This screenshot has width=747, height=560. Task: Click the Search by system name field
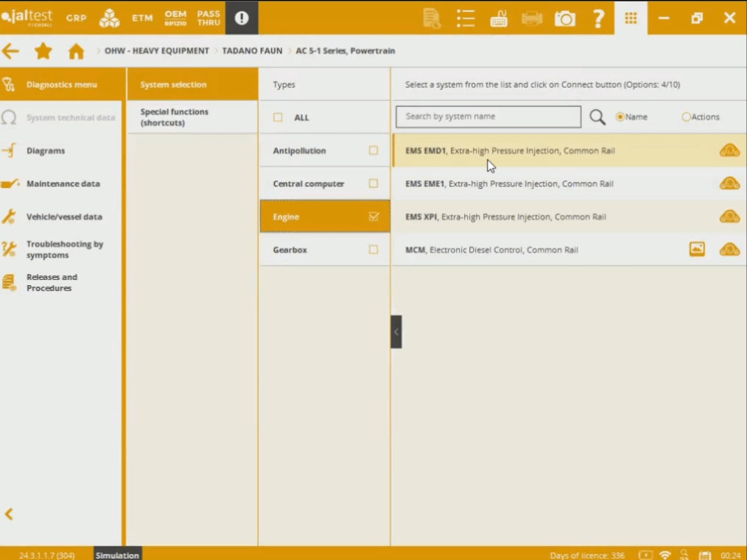[488, 116]
